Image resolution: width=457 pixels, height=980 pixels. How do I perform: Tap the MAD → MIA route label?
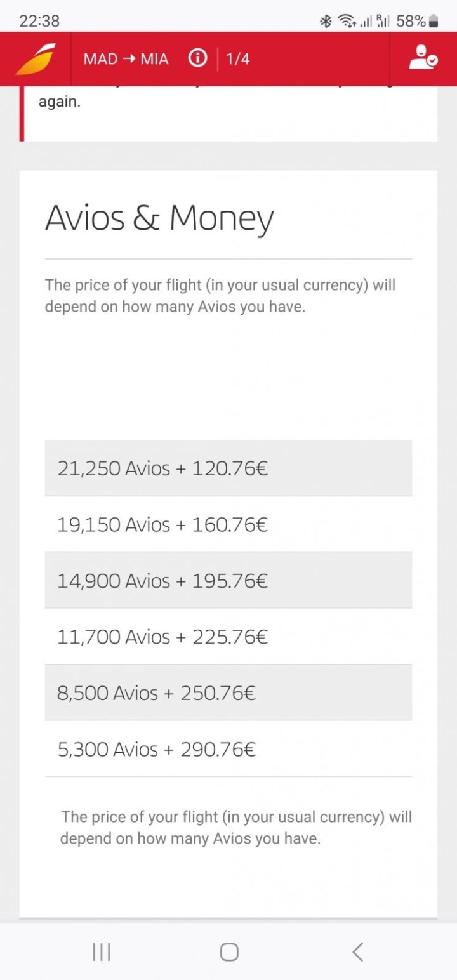(x=126, y=59)
